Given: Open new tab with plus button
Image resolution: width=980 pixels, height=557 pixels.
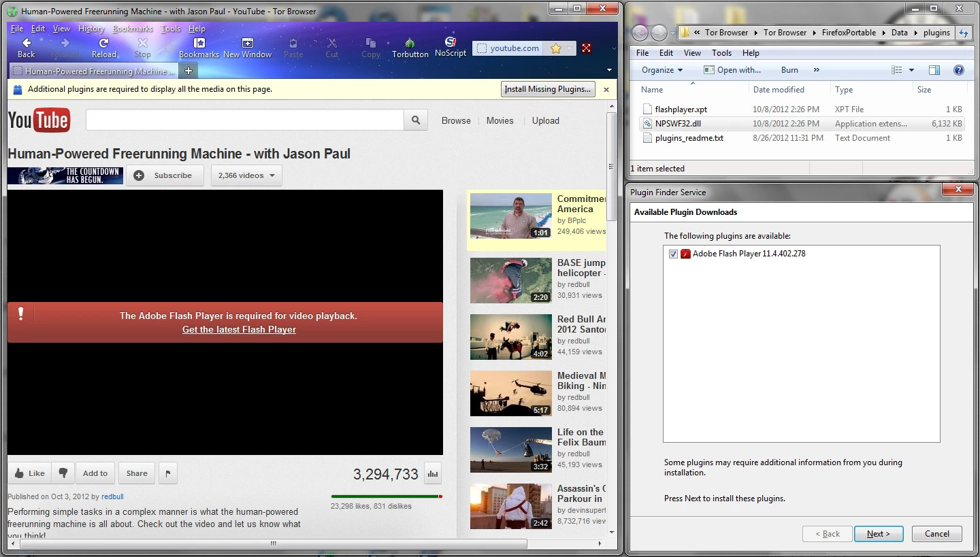Looking at the screenshot, I should point(189,71).
